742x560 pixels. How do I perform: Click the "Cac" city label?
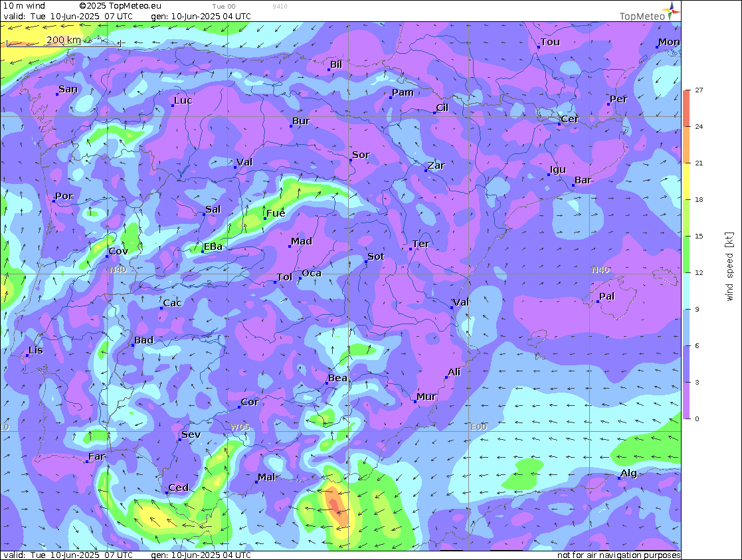pos(172,303)
